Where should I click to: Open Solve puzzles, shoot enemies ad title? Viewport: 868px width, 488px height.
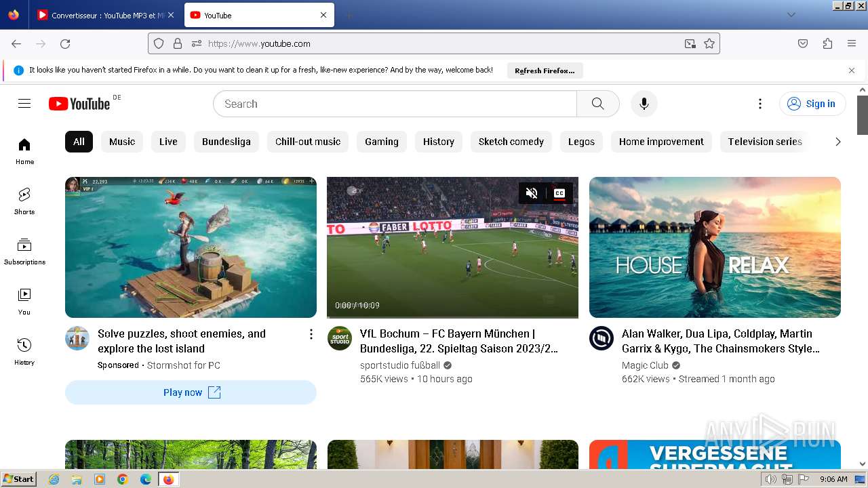182,341
